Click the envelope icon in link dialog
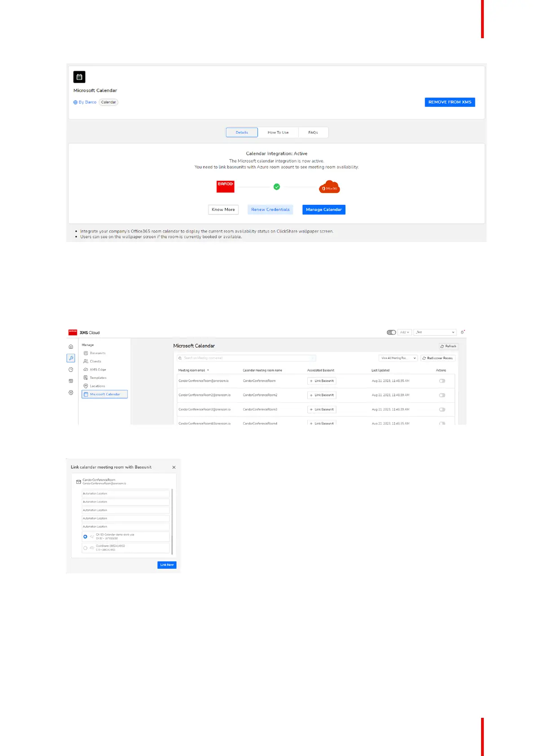Viewport: 535px width, 756px height. 79,482
